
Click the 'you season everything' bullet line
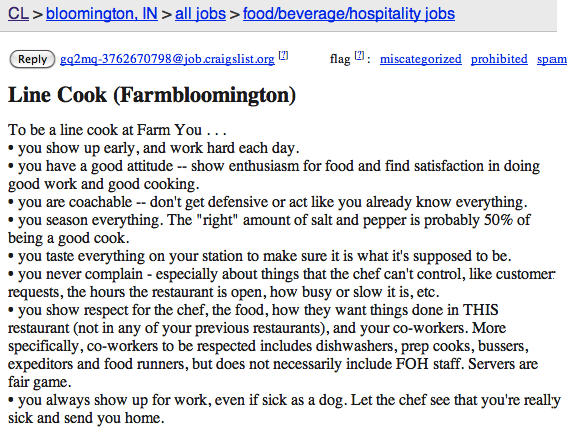pos(269,229)
